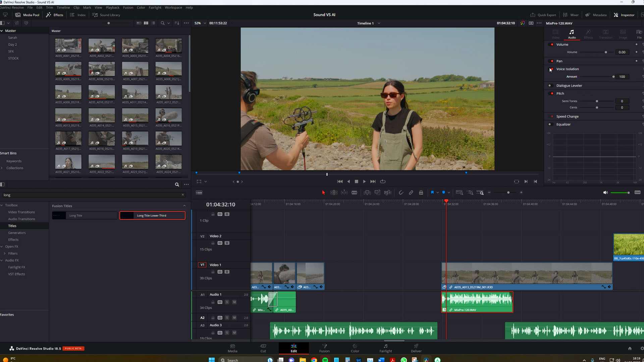Toggle Voice Isolation enable checkbox
Screen dimensions: 644x362
(x=552, y=69)
